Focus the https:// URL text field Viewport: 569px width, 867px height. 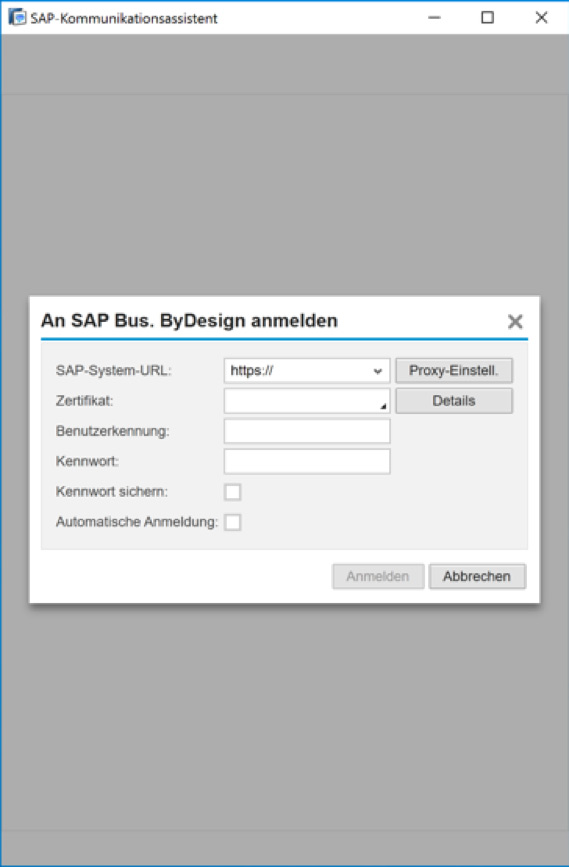coord(307,370)
